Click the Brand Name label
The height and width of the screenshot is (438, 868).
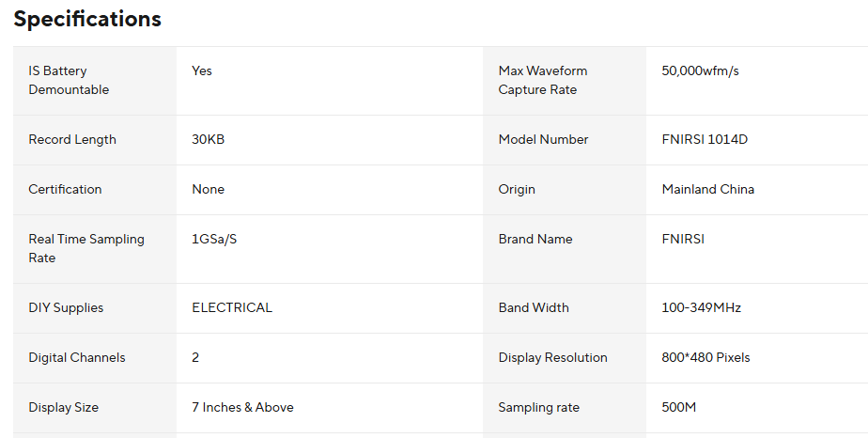(535, 239)
